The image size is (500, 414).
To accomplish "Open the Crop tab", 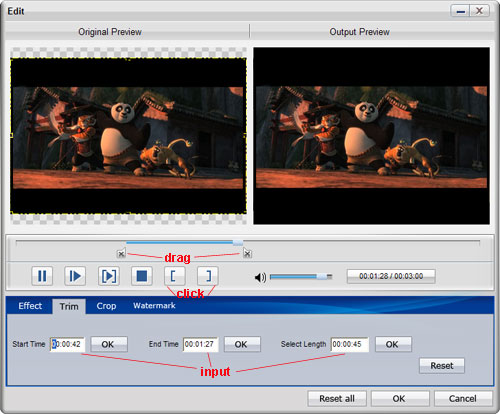I will pyautogui.click(x=106, y=306).
